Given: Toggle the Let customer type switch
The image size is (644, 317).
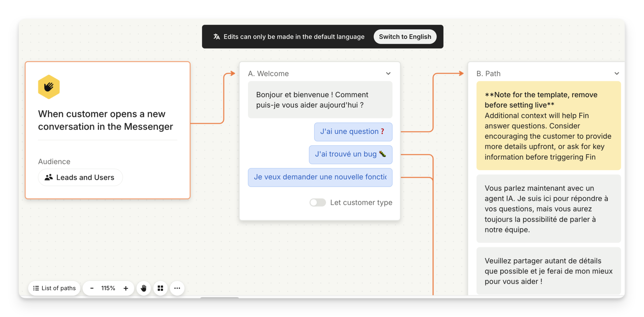Looking at the screenshot, I should point(318,202).
